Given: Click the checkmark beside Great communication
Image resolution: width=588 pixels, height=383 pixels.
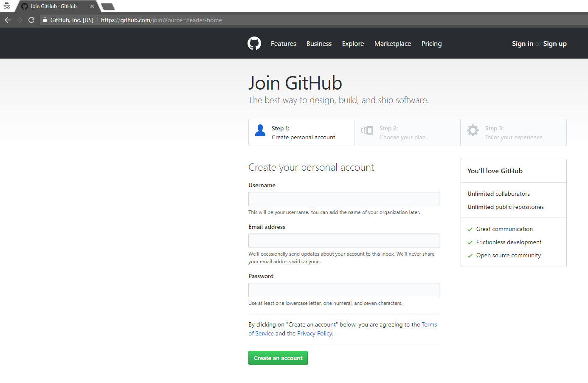Looking at the screenshot, I should coord(470,229).
